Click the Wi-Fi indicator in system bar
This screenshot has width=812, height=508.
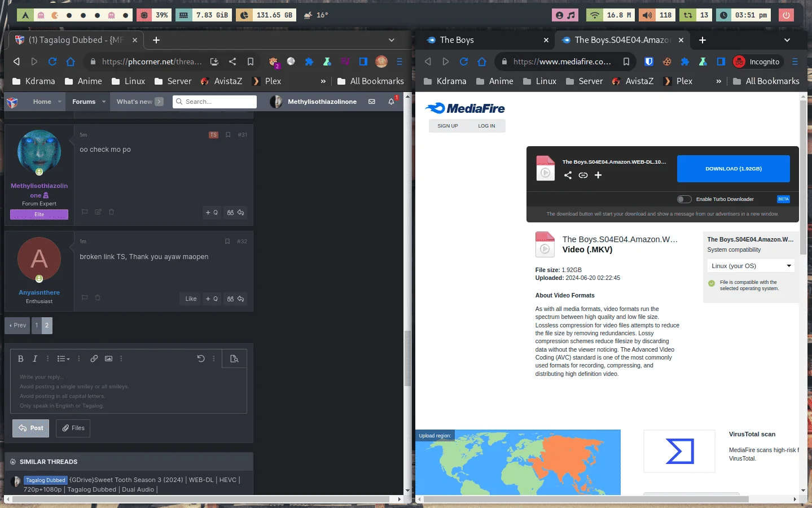(x=611, y=15)
